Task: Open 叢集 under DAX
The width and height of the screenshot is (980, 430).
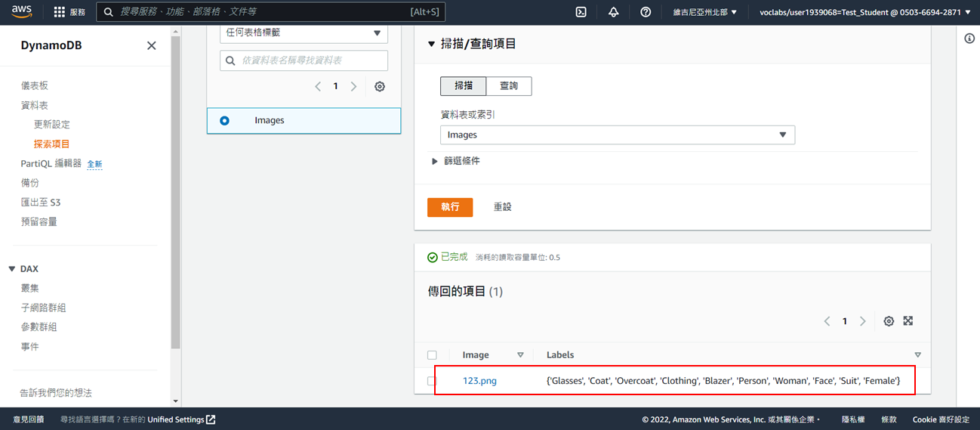Action: click(30, 288)
